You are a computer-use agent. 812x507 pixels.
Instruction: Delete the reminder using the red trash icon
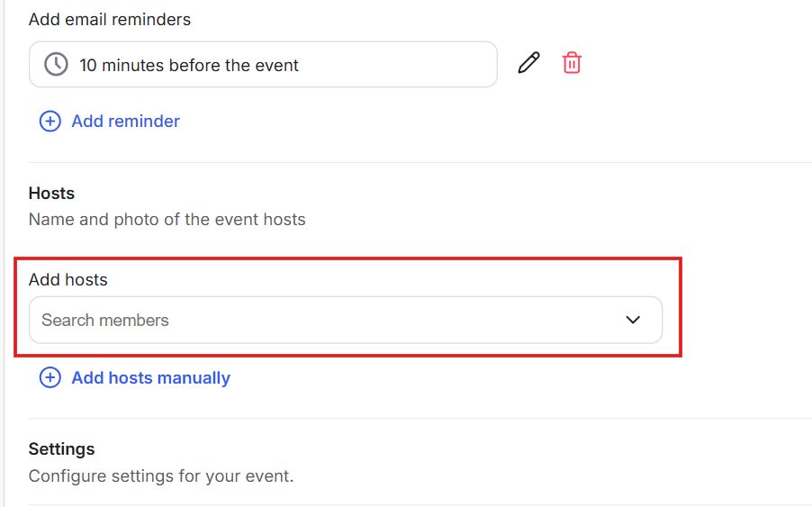572,63
